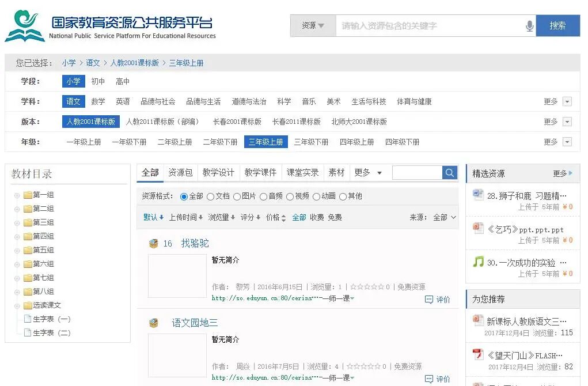Click the ppt icon beside 新课标人教版语文三
The image size is (588, 386).
point(478,320)
